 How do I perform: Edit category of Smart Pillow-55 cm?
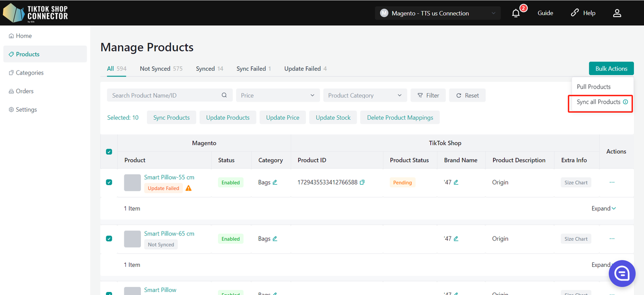(x=275, y=182)
